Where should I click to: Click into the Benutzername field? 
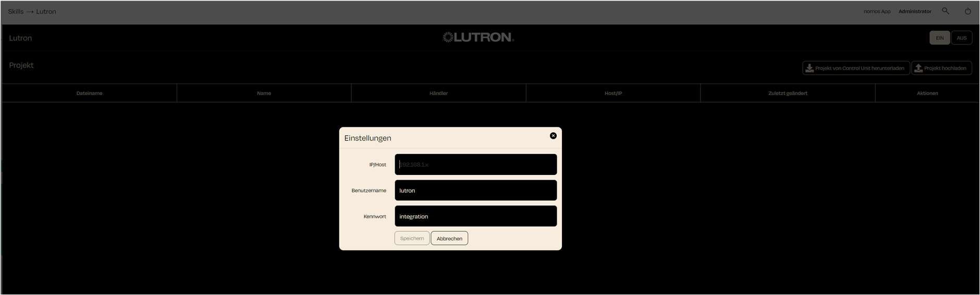pyautogui.click(x=475, y=191)
